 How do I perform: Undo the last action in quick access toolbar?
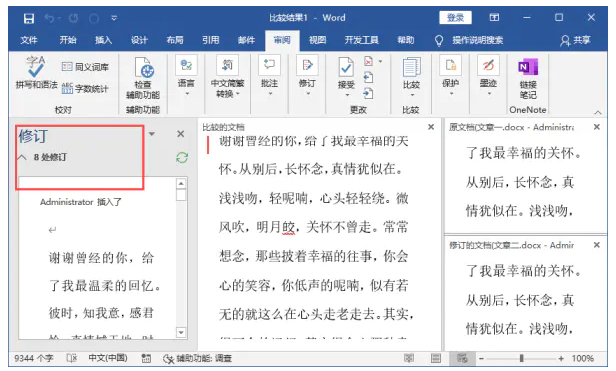coord(49,18)
